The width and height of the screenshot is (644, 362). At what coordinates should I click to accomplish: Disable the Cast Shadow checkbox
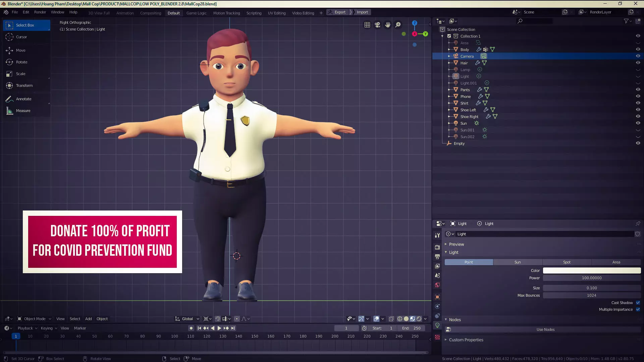click(638, 303)
